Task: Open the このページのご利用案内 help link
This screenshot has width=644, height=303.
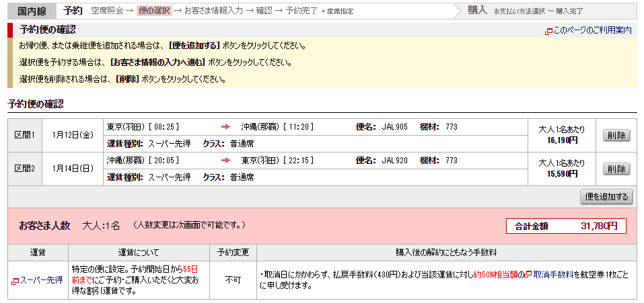Action: pyautogui.click(x=592, y=31)
